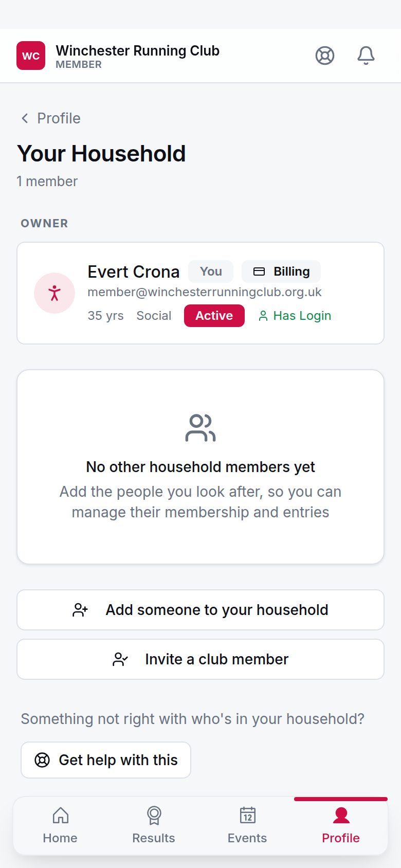401x868 pixels.
Task: Tap the Home icon in the bottom bar
Action: pos(60,815)
